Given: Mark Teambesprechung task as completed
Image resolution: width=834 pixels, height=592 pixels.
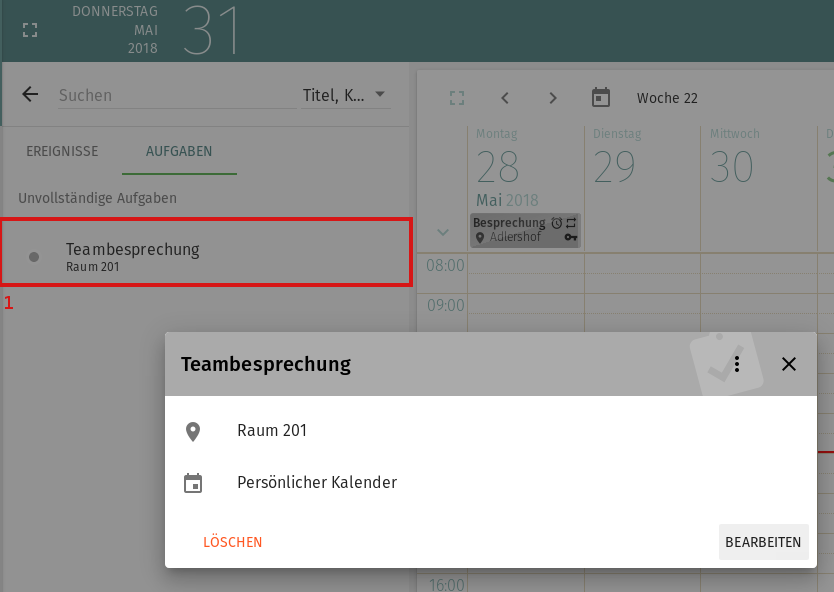Looking at the screenshot, I should pyautogui.click(x=34, y=257).
